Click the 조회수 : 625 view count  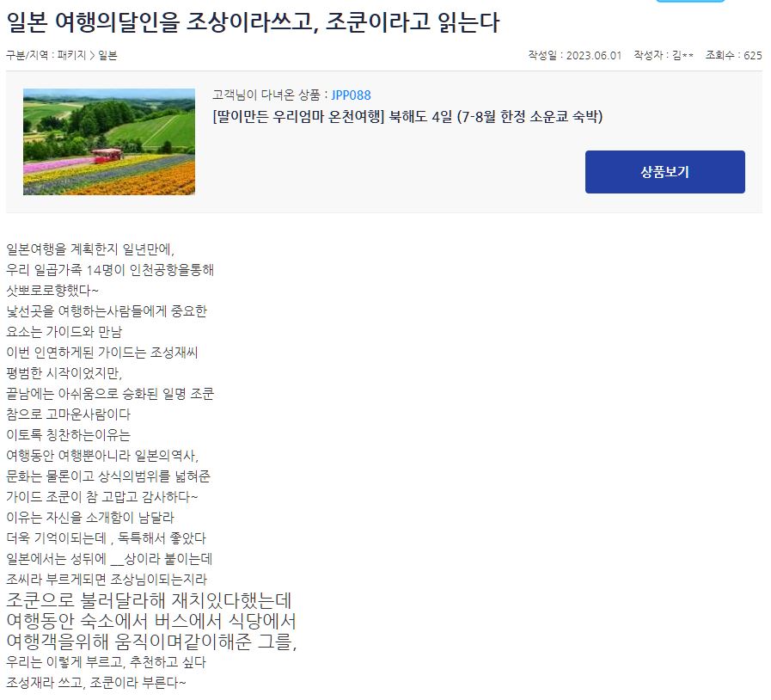coord(734,55)
